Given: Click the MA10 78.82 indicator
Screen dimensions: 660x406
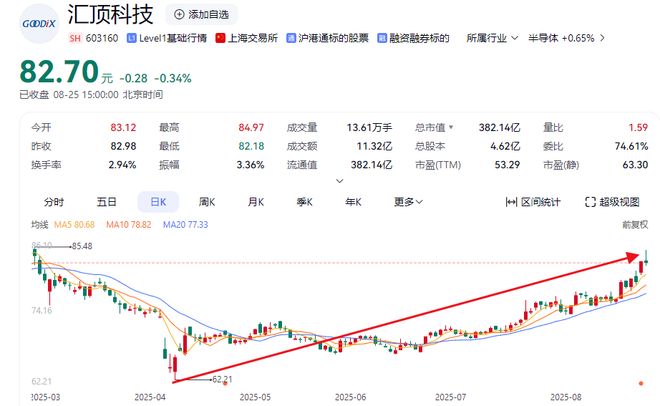Looking at the screenshot, I should click(x=128, y=225).
